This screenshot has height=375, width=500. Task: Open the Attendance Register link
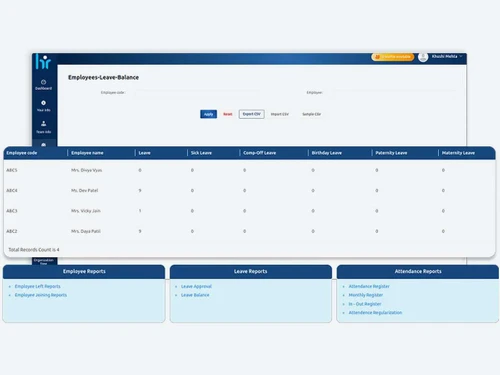pyautogui.click(x=369, y=286)
